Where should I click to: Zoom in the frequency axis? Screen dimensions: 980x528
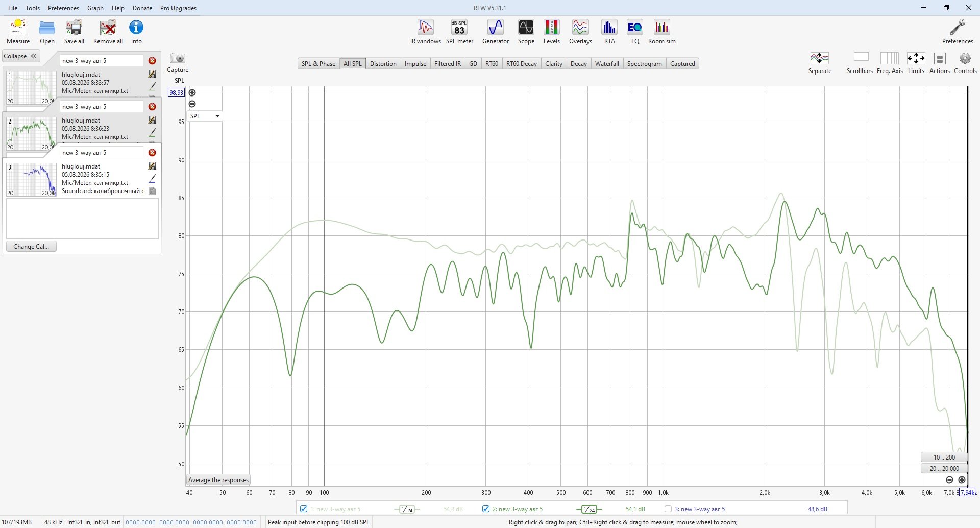pyautogui.click(x=962, y=479)
